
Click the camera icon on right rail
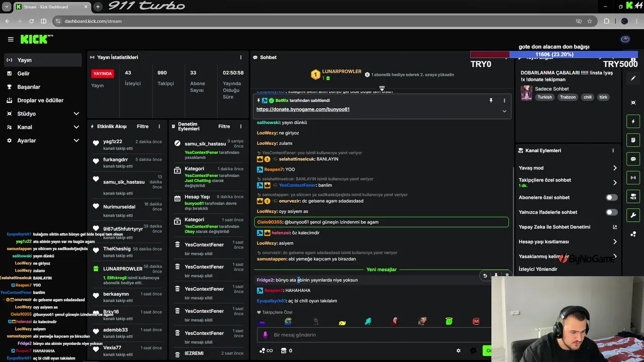(633, 196)
